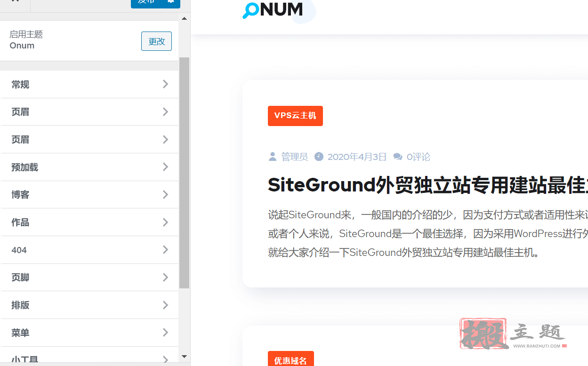Open the 常规 general settings section

[89, 84]
